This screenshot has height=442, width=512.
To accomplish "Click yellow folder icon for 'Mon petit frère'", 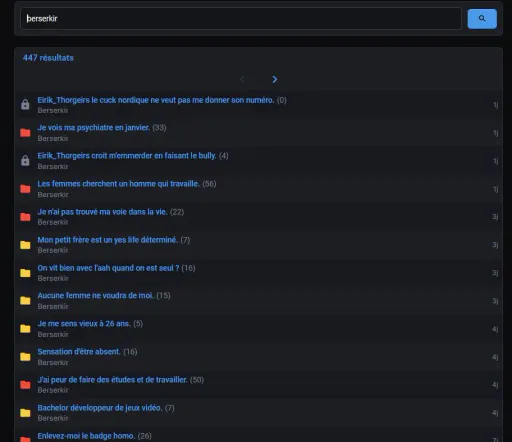I will [25, 245].
